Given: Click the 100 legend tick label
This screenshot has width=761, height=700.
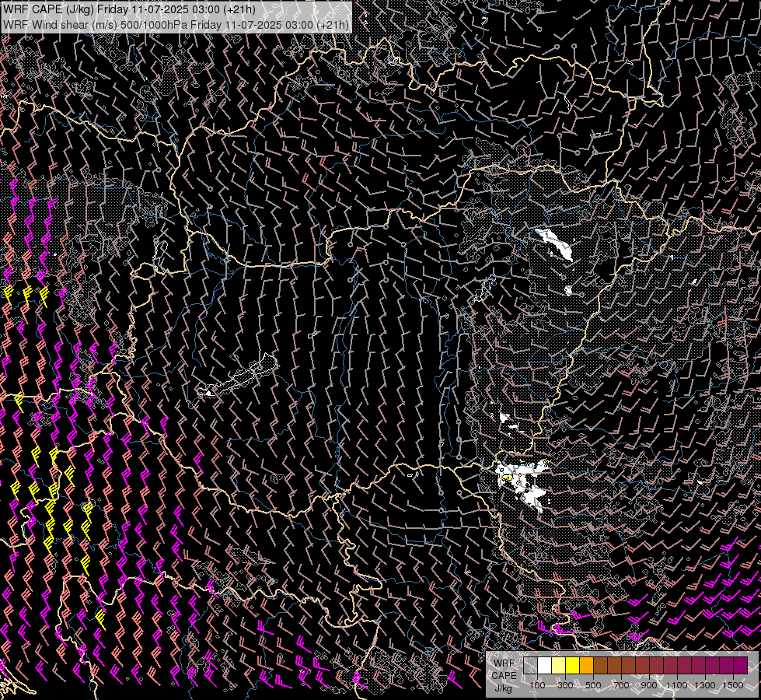Looking at the screenshot, I should (537, 685).
